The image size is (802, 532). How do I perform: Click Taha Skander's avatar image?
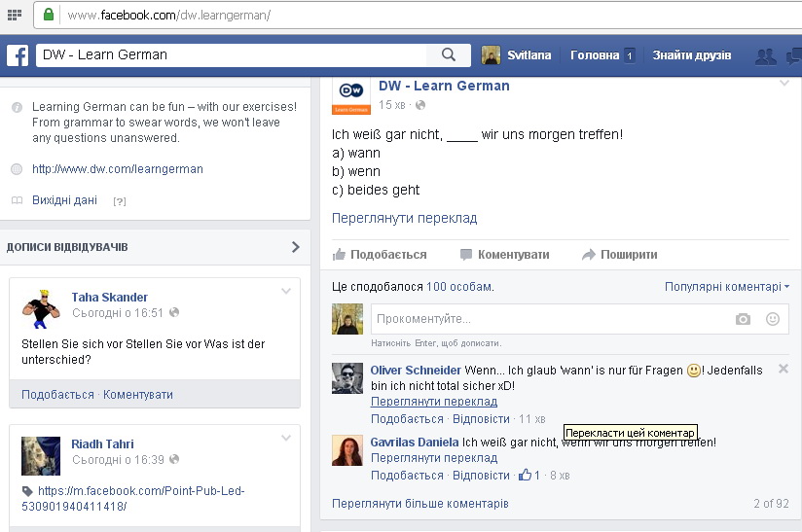[41, 308]
